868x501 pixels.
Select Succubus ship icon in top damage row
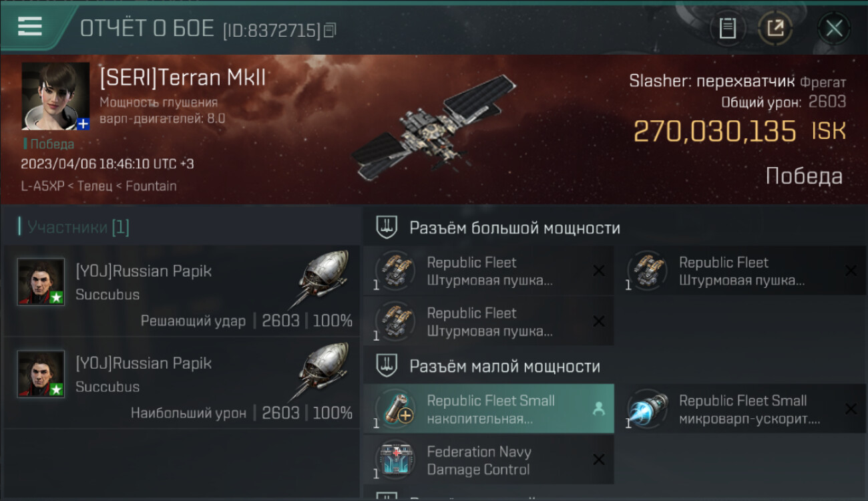click(x=320, y=371)
